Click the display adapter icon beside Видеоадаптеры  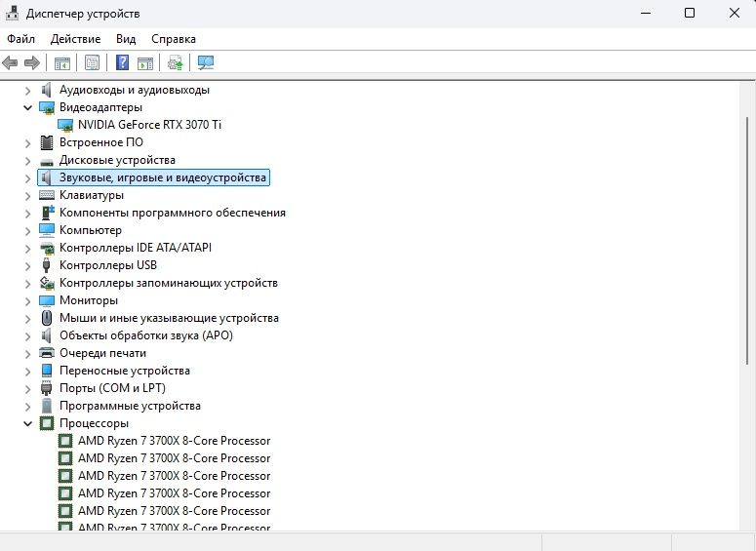click(47, 107)
